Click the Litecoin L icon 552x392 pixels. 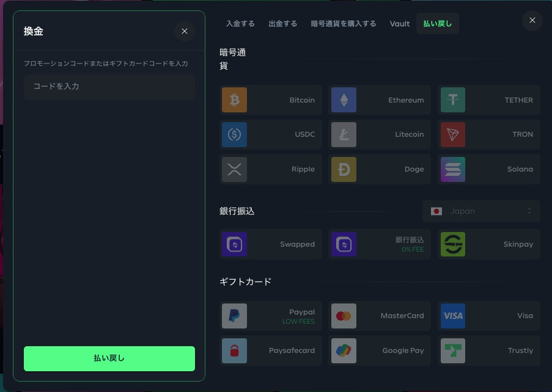pos(344,134)
